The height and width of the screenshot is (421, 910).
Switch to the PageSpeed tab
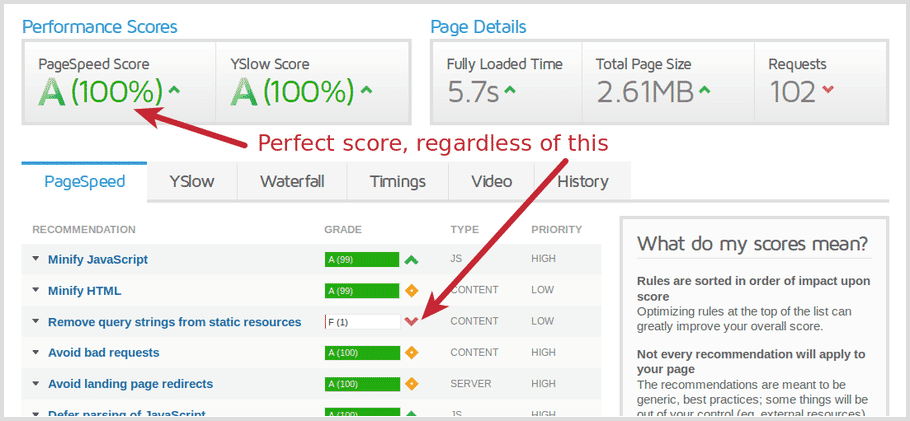tap(85, 182)
